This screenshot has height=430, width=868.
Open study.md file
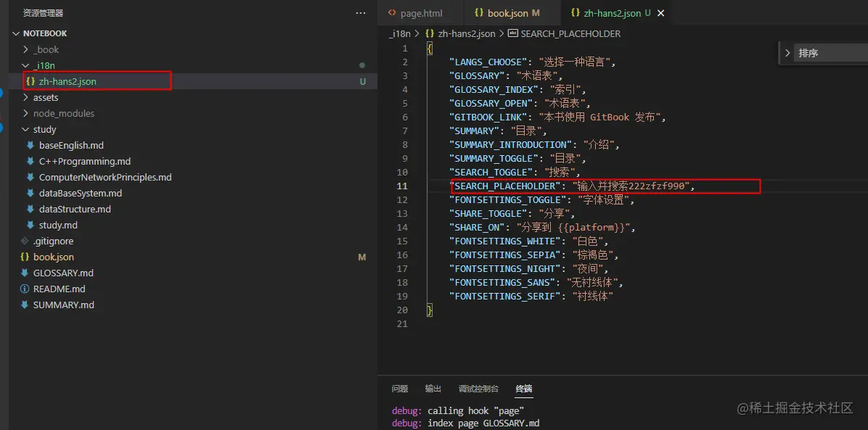click(58, 226)
